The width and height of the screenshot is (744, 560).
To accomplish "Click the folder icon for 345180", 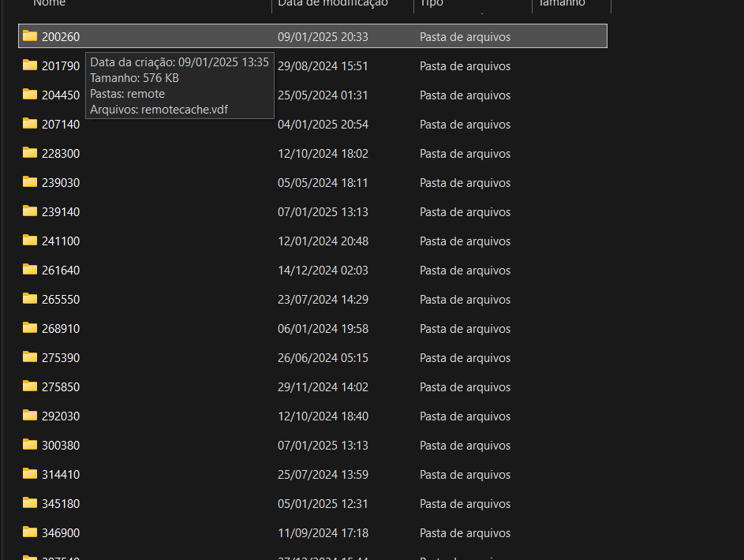I will pyautogui.click(x=30, y=503).
